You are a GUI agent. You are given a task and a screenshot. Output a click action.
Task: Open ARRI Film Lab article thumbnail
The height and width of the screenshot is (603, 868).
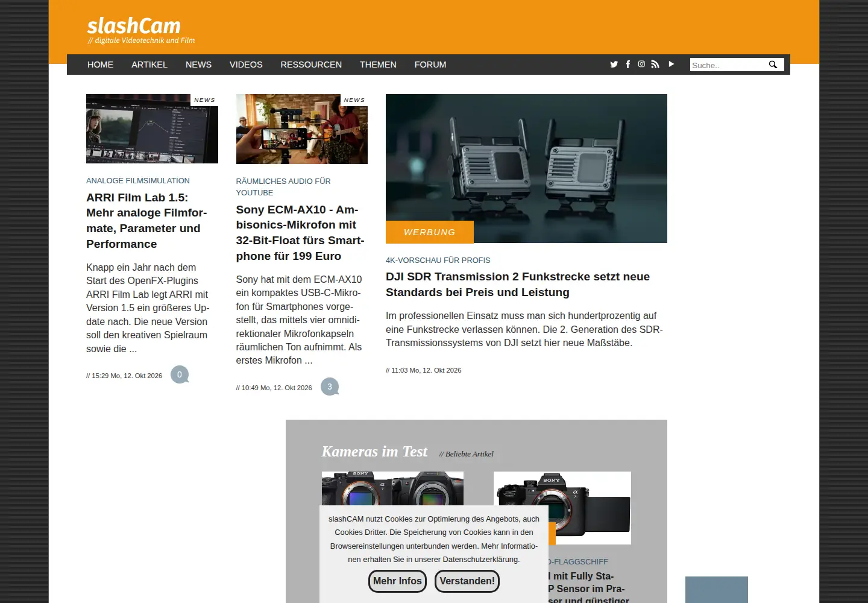tap(152, 128)
